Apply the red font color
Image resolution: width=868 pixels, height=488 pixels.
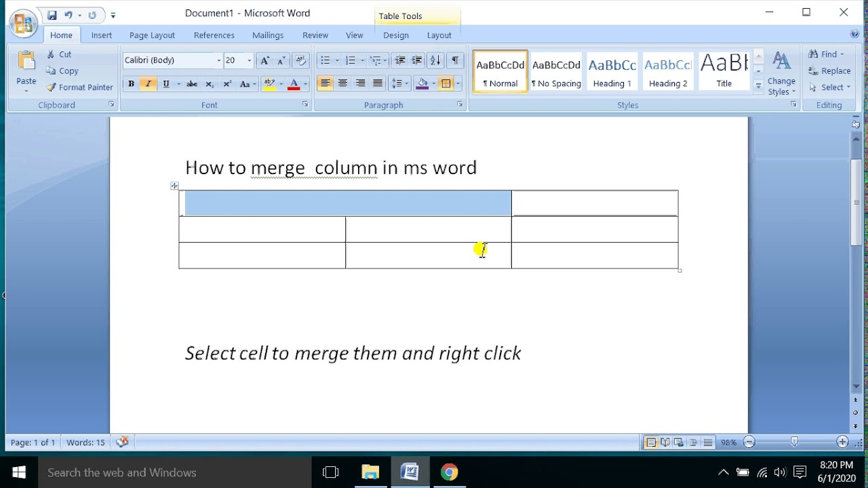pyautogui.click(x=294, y=84)
